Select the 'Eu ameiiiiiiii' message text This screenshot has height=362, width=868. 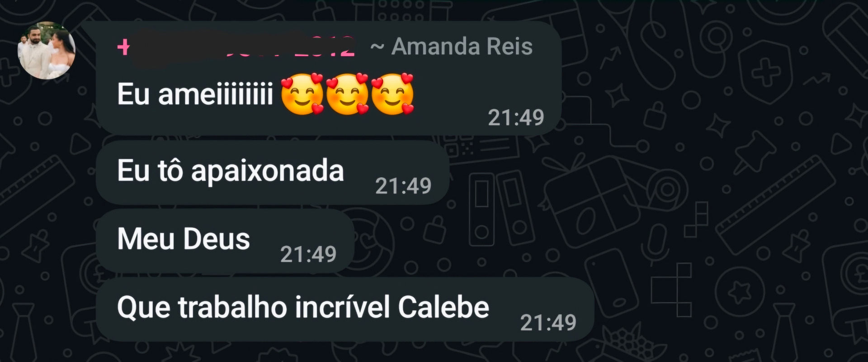pyautogui.click(x=195, y=94)
